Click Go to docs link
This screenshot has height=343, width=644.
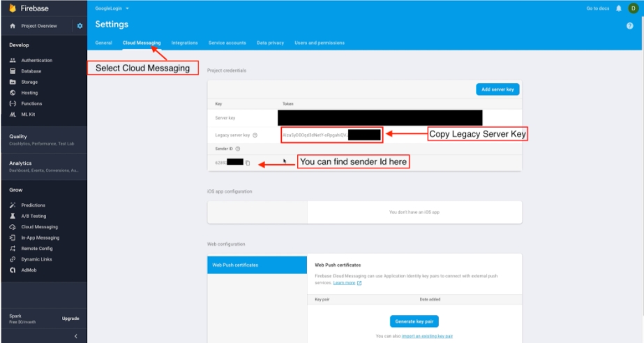click(597, 8)
